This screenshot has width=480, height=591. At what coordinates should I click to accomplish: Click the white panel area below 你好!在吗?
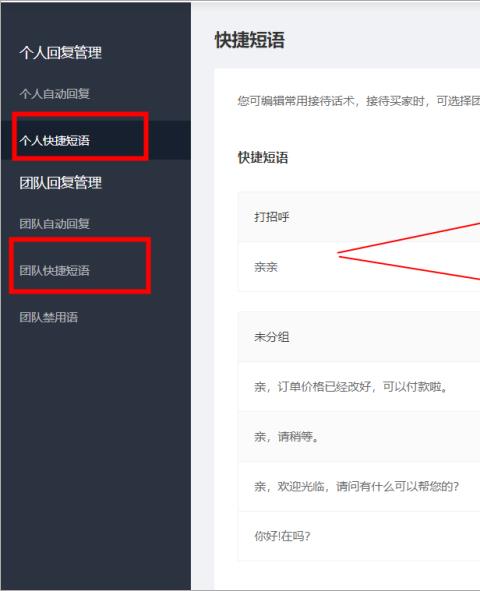click(347, 575)
